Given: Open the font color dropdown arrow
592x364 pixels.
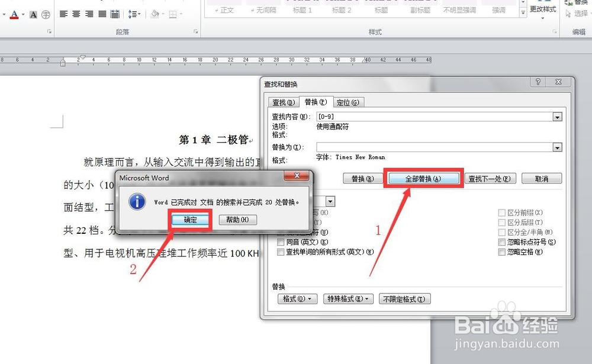Looking at the screenshot, I should pos(23,15).
